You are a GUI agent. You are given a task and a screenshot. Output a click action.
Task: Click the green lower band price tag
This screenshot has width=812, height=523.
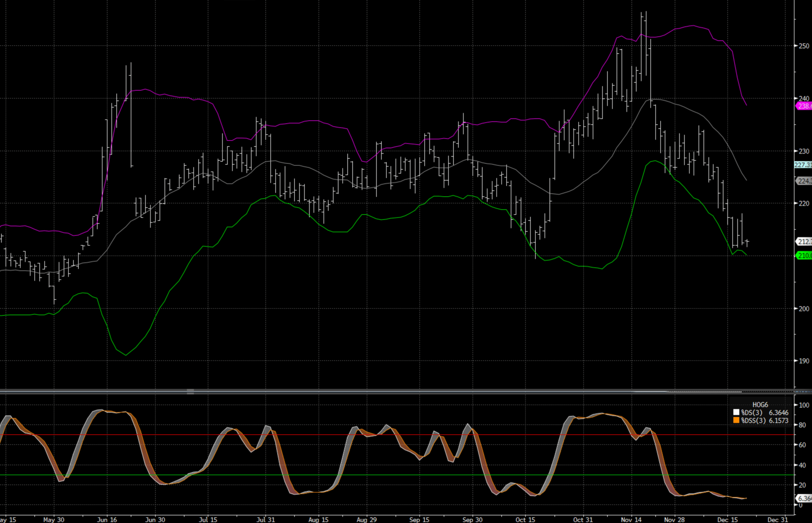click(x=804, y=256)
